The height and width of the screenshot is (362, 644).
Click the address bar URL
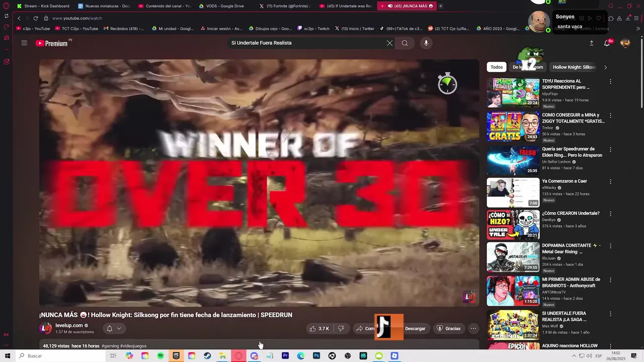tap(77, 18)
